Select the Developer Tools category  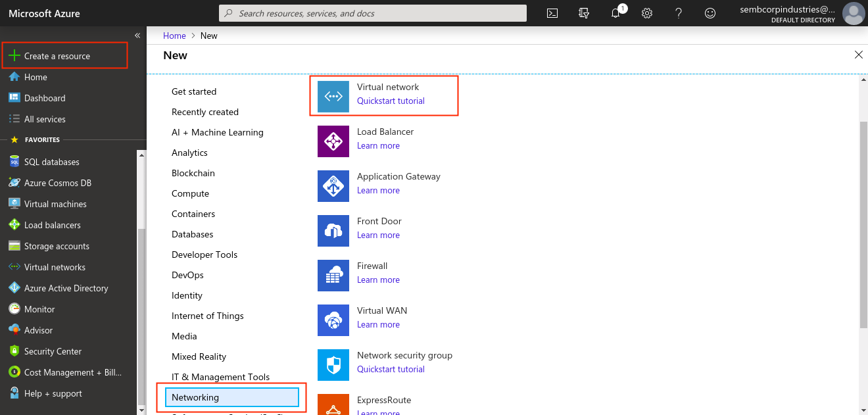pyautogui.click(x=205, y=255)
